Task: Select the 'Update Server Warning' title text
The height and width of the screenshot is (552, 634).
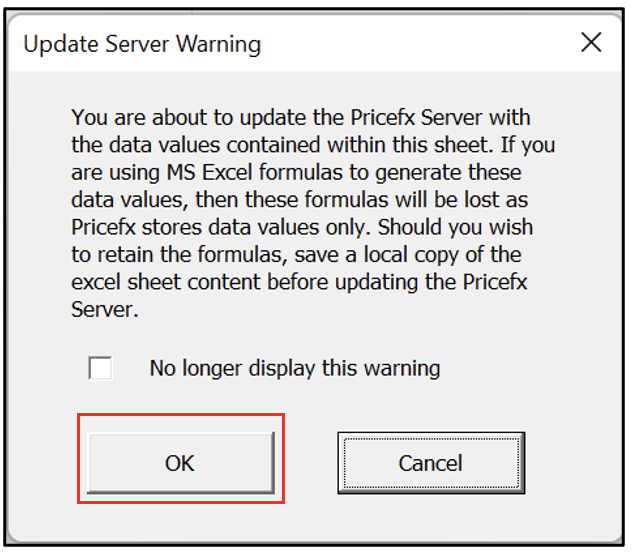Action: pyautogui.click(x=142, y=44)
